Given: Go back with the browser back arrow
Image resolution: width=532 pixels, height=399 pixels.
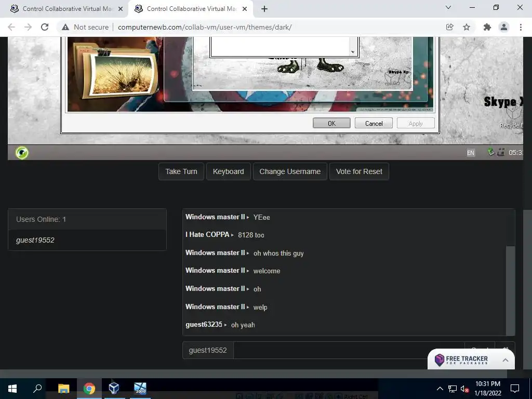Looking at the screenshot, I should pyautogui.click(x=11, y=27).
